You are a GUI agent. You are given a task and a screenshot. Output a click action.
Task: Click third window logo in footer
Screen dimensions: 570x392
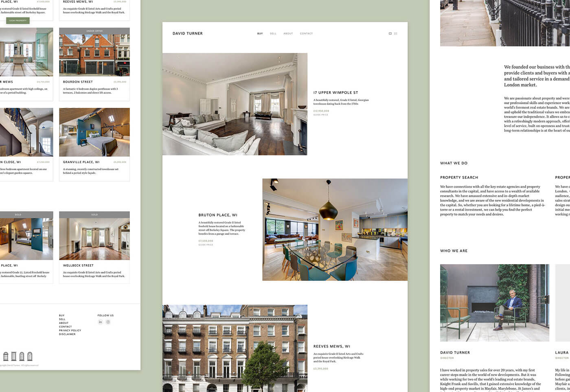(x=22, y=357)
